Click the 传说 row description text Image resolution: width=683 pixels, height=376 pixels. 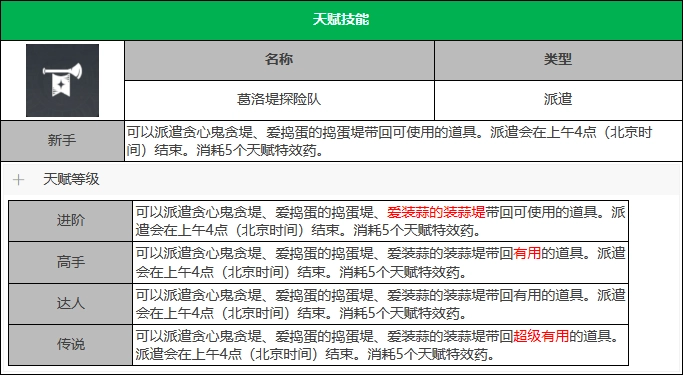[377, 345]
